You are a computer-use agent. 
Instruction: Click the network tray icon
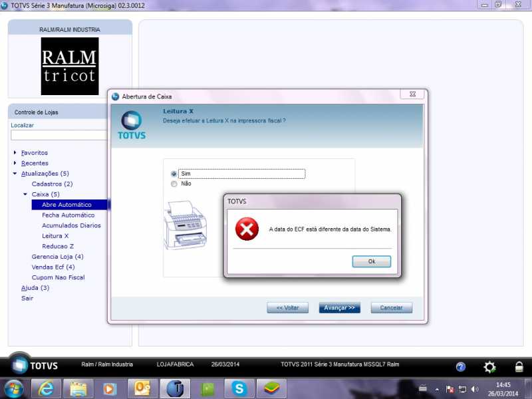[462, 389]
